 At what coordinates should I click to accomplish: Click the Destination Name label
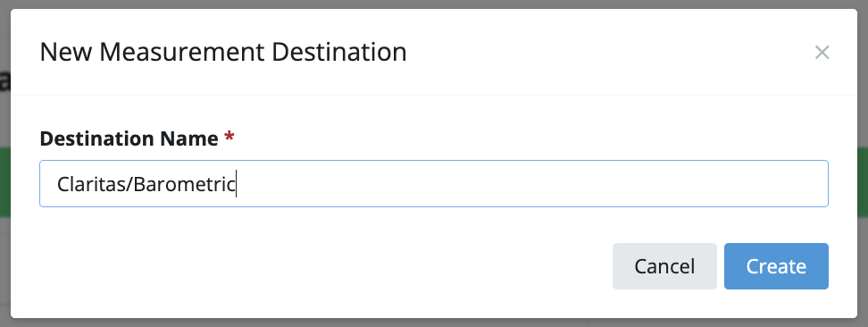tap(129, 138)
